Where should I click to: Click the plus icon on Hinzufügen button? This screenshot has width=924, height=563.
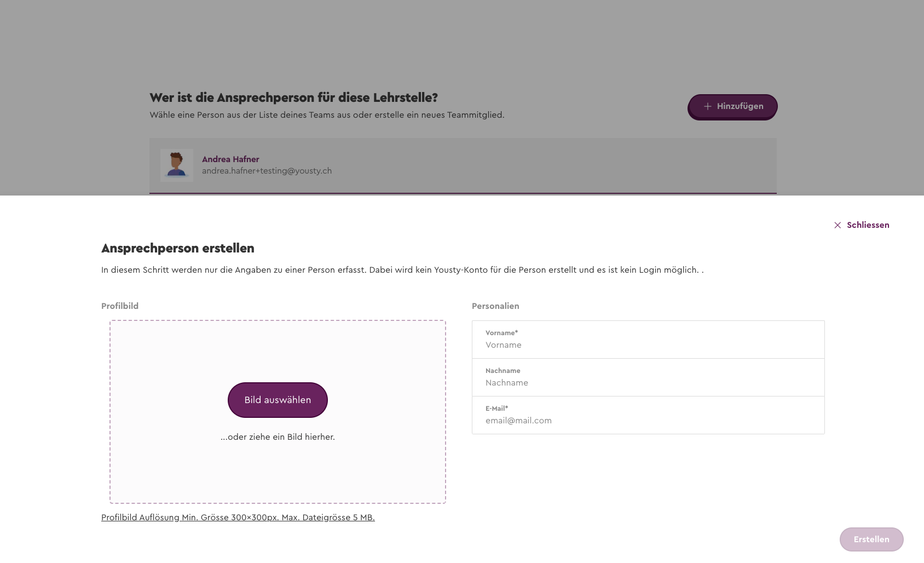pos(707,106)
